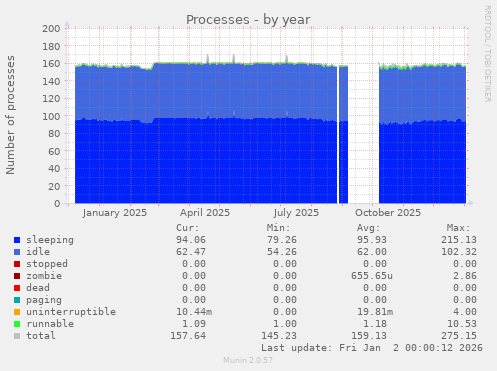Click the runnable legend color swatch

pyautogui.click(x=17, y=324)
